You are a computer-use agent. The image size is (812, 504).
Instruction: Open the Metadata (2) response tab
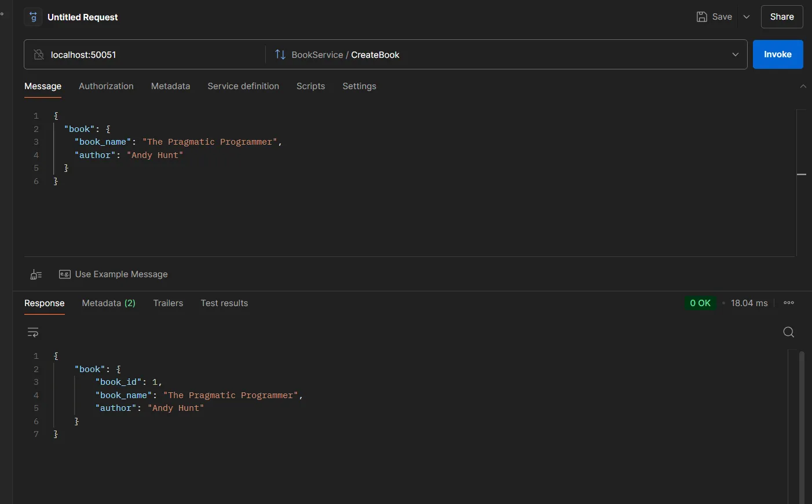click(x=109, y=303)
